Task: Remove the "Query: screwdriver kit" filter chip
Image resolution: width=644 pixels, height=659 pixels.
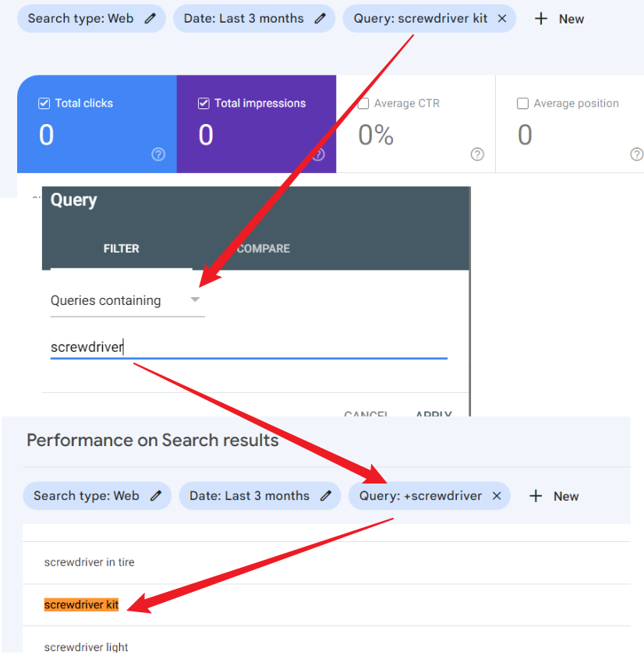Action: [501, 19]
